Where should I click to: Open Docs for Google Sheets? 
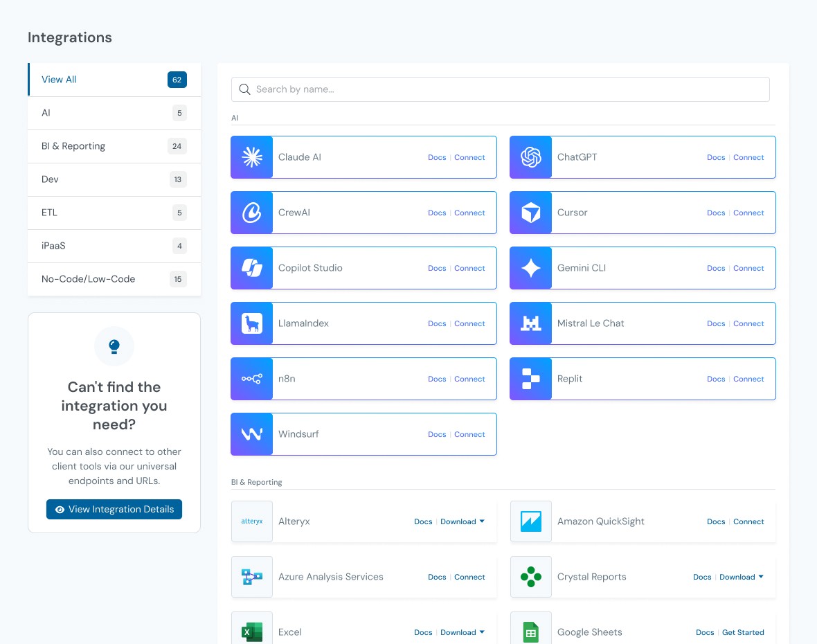pos(705,632)
